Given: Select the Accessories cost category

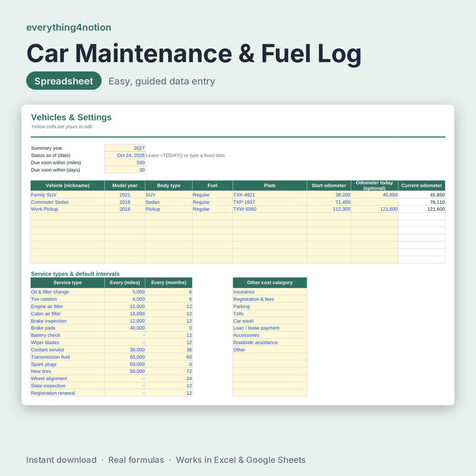Looking at the screenshot, I should [x=270, y=335].
